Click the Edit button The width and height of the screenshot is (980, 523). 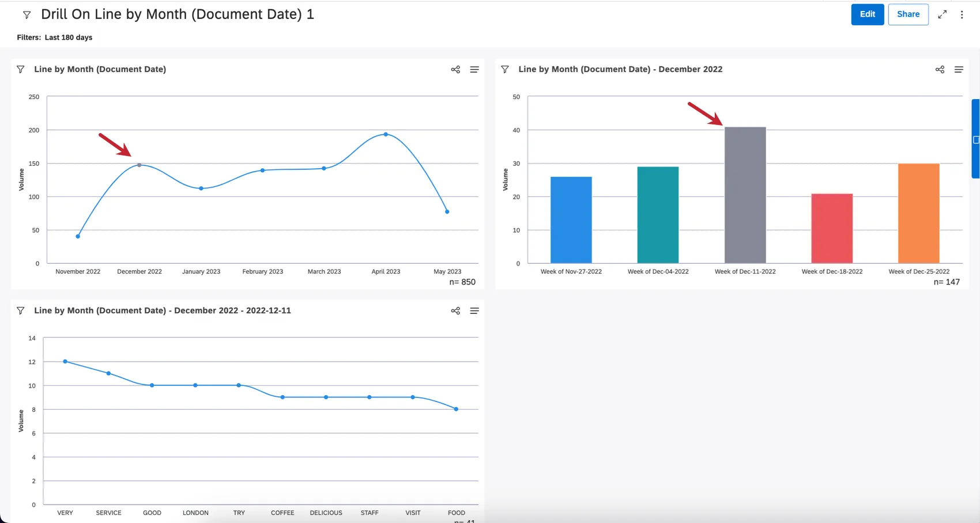click(x=867, y=14)
